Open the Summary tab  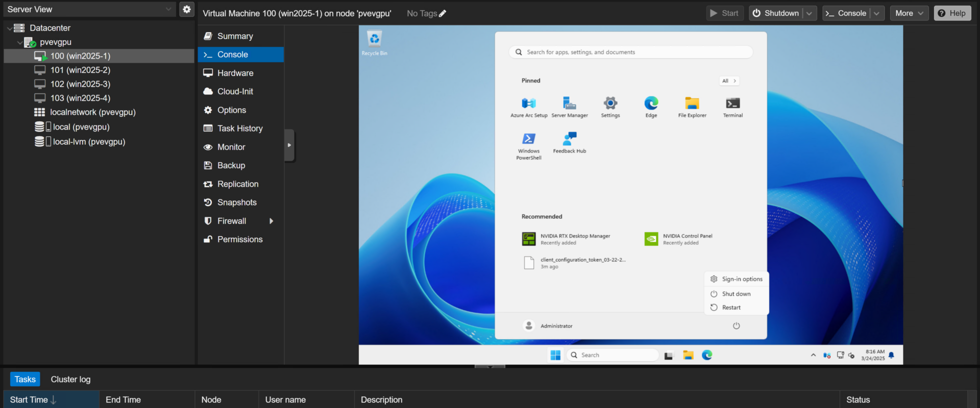(x=240, y=36)
